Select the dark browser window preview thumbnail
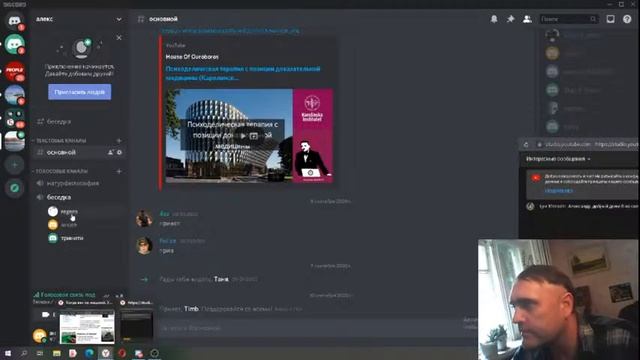This screenshot has width=640, height=360. [x=136, y=326]
